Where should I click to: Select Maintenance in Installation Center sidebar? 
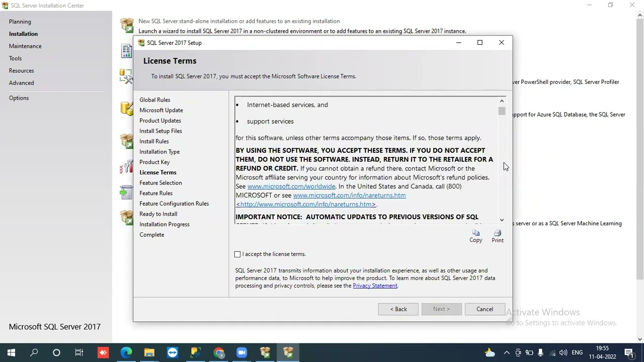25,46
